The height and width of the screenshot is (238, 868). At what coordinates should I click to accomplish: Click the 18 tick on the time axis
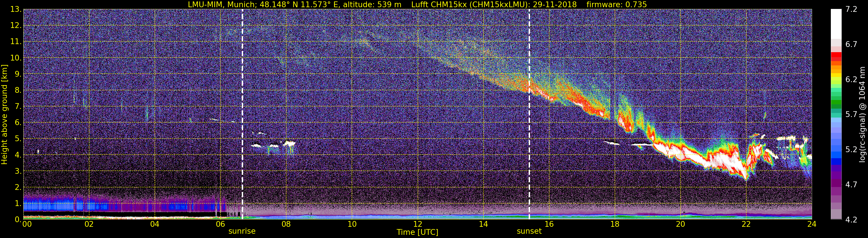(614, 224)
